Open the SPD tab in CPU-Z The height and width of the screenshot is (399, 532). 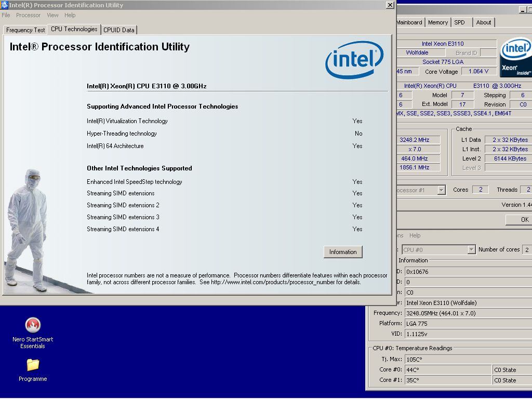pyautogui.click(x=459, y=22)
